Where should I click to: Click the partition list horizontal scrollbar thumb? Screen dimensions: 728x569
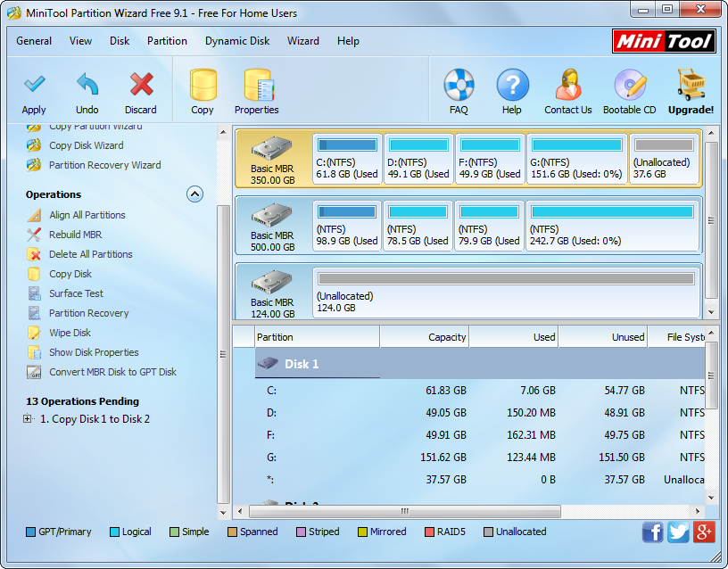click(x=405, y=511)
